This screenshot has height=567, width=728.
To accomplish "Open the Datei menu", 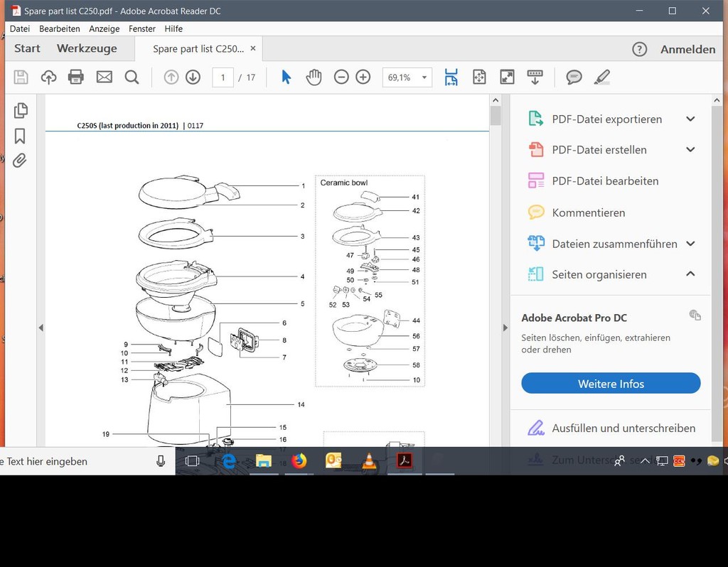I will 19,28.
